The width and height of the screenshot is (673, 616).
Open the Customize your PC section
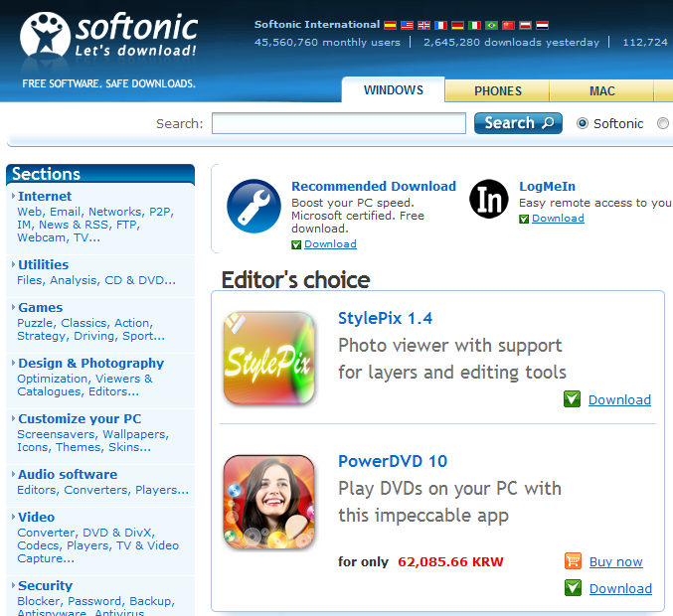[80, 418]
